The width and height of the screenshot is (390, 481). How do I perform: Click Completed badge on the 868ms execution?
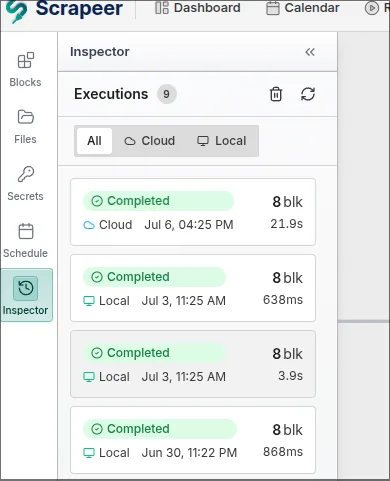(160, 429)
